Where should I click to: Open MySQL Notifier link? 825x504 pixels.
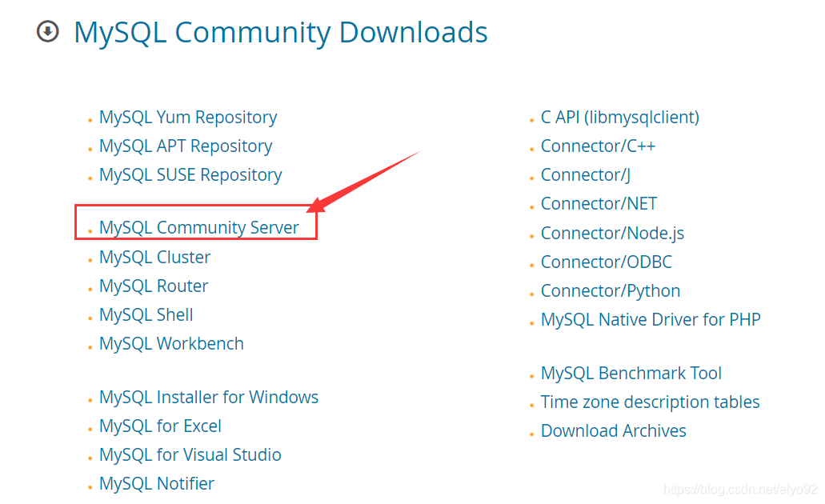click(x=157, y=484)
